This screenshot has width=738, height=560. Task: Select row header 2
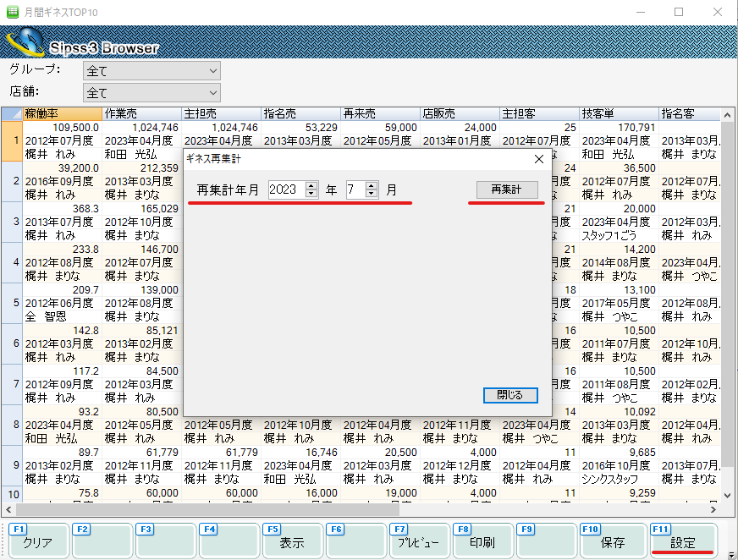pyautogui.click(x=12, y=181)
